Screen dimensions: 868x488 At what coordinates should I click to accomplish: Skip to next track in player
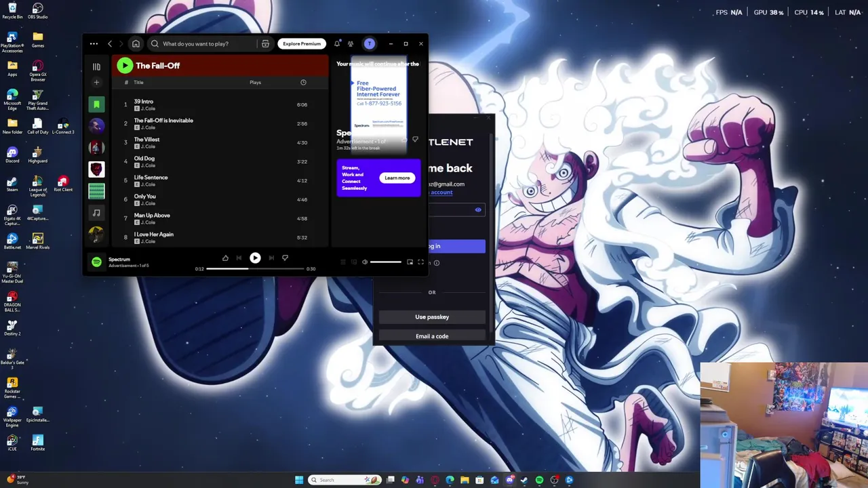click(271, 258)
